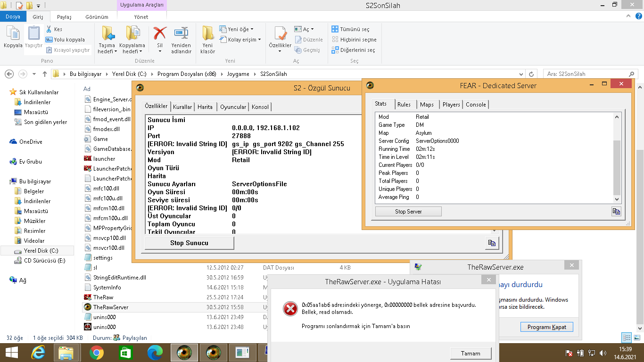Refresh the folder with the address bar refresh icon
The image size is (644, 362).
pyautogui.click(x=532, y=74)
